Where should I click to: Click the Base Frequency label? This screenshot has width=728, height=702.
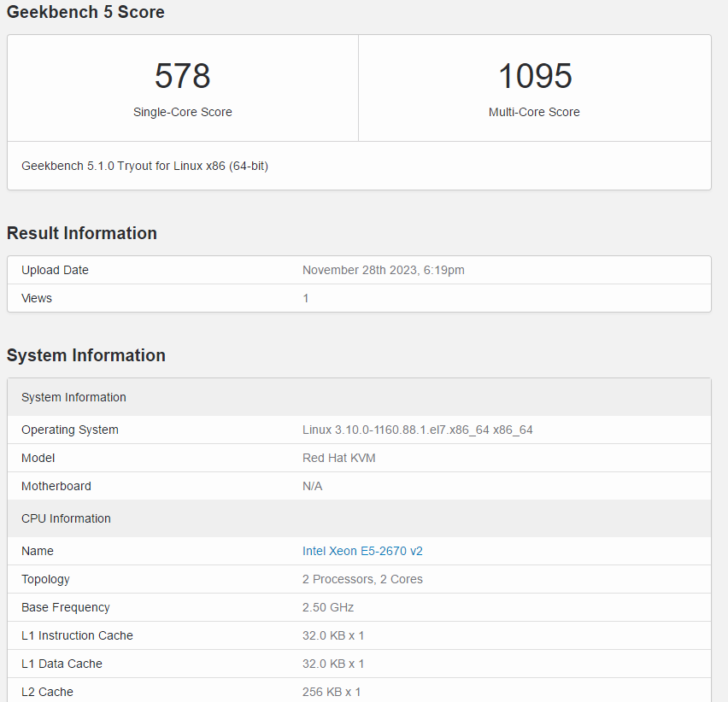(66, 607)
